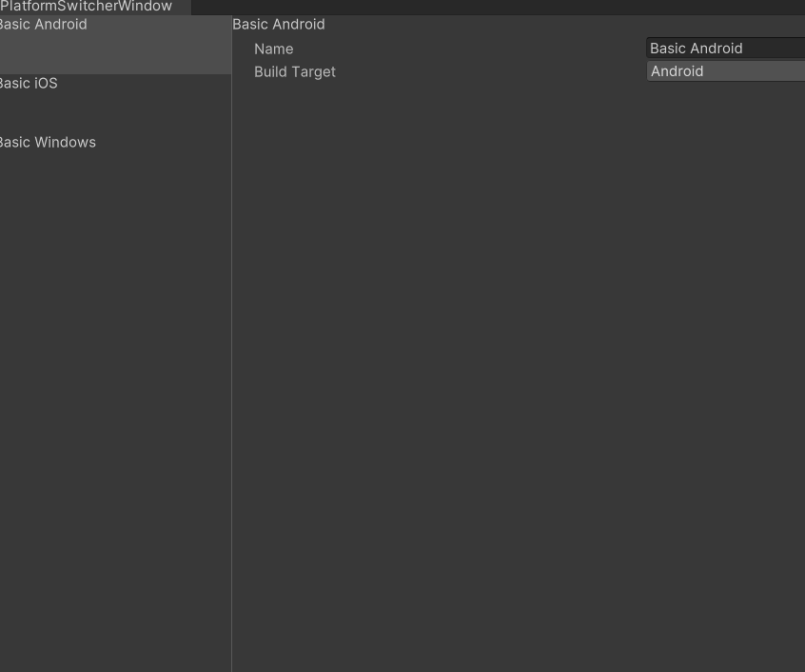Select Basic Android in the list
Screen dimensions: 805x672
click(115, 45)
